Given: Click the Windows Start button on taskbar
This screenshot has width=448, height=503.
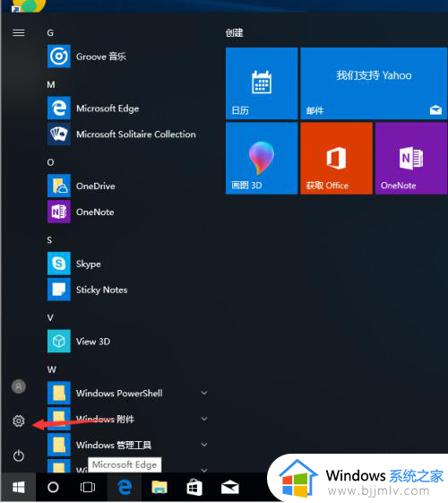Looking at the screenshot, I should point(18,488).
